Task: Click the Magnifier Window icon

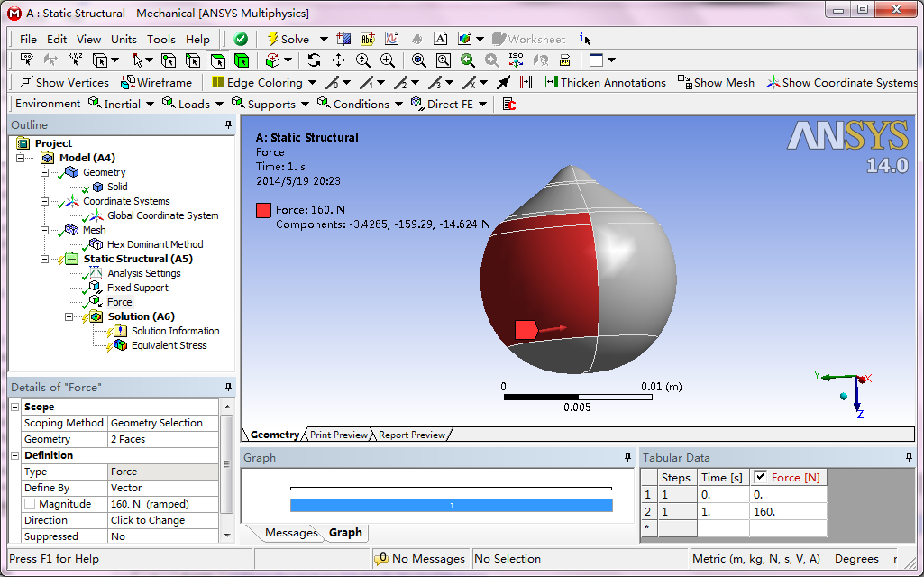Action: point(444,60)
